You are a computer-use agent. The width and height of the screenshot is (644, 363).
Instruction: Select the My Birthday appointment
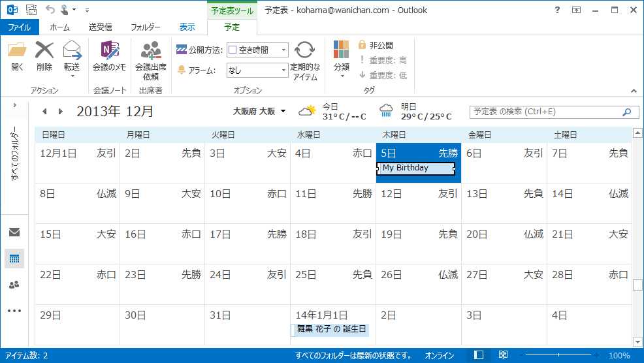coord(415,168)
